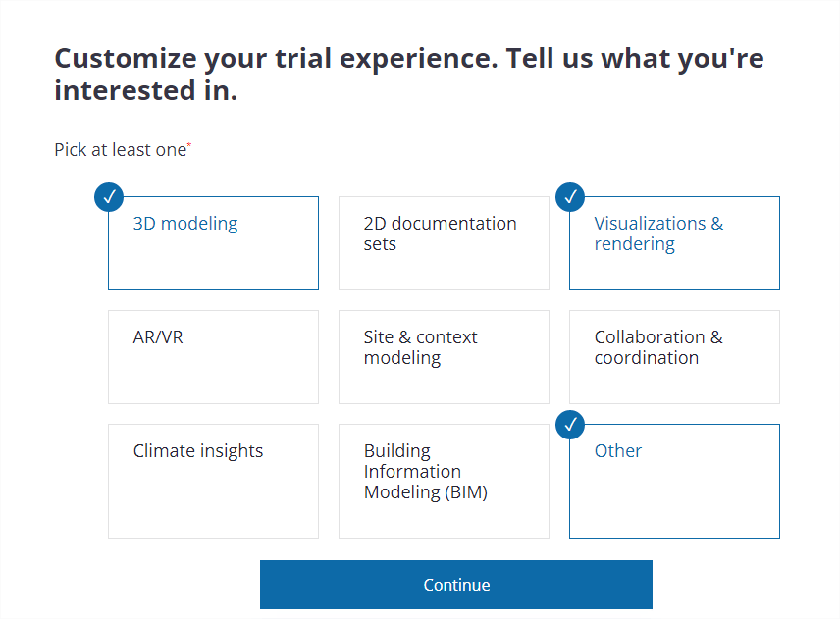This screenshot has height=619, width=840.
Task: Click the '2D documentation sets' text label
Action: pyautogui.click(x=440, y=233)
